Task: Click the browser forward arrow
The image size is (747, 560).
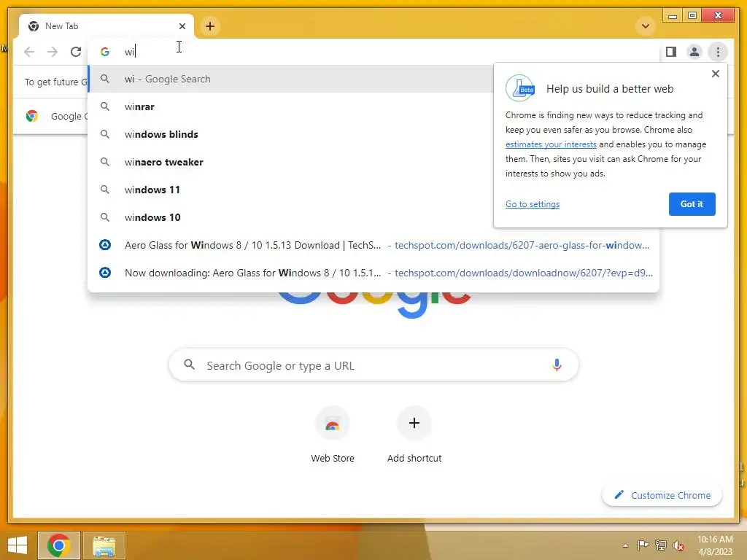Action: pyautogui.click(x=53, y=52)
